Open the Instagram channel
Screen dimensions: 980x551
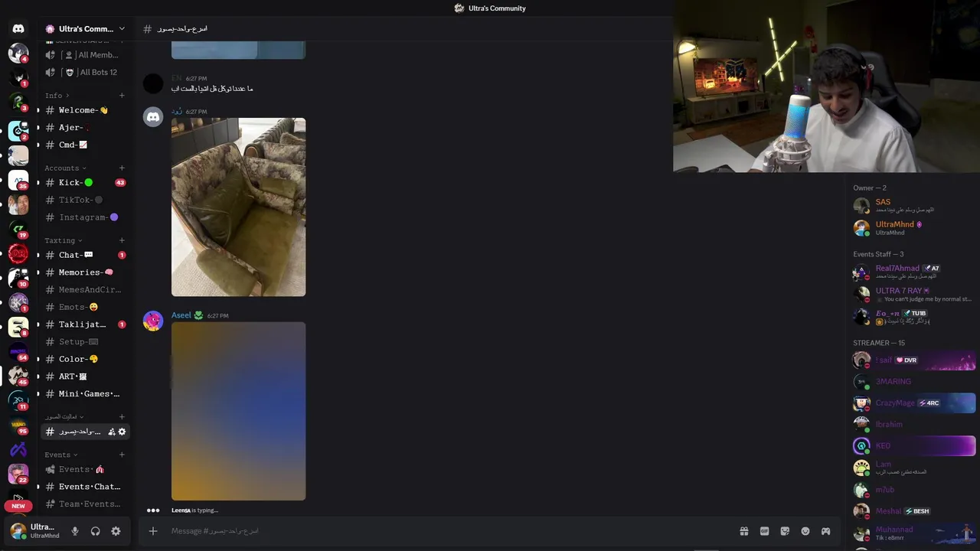click(x=85, y=217)
